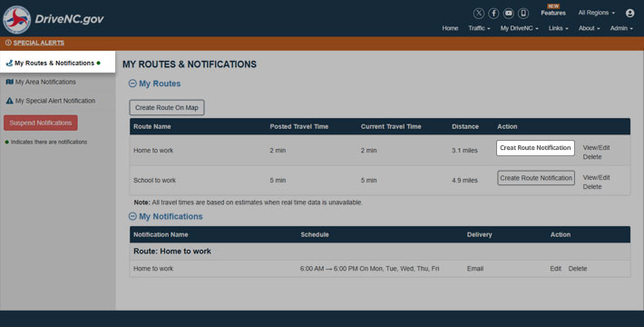Delete the School to work route

coord(592,187)
